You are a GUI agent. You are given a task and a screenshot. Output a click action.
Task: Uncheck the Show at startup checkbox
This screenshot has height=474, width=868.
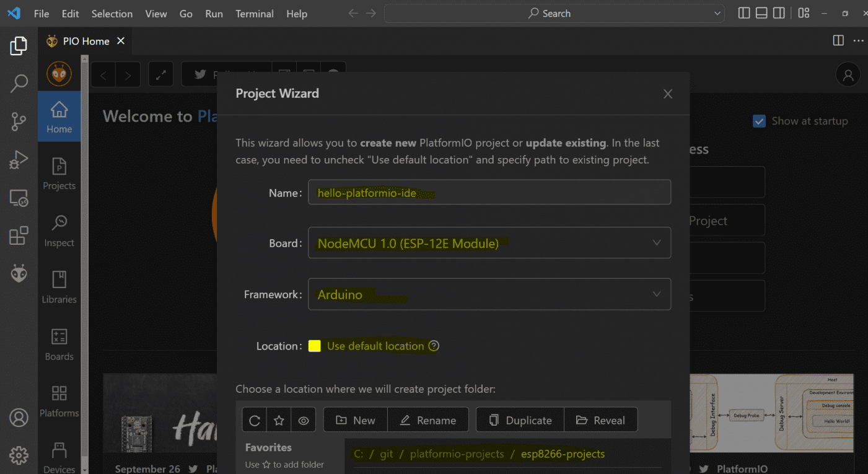pyautogui.click(x=759, y=121)
